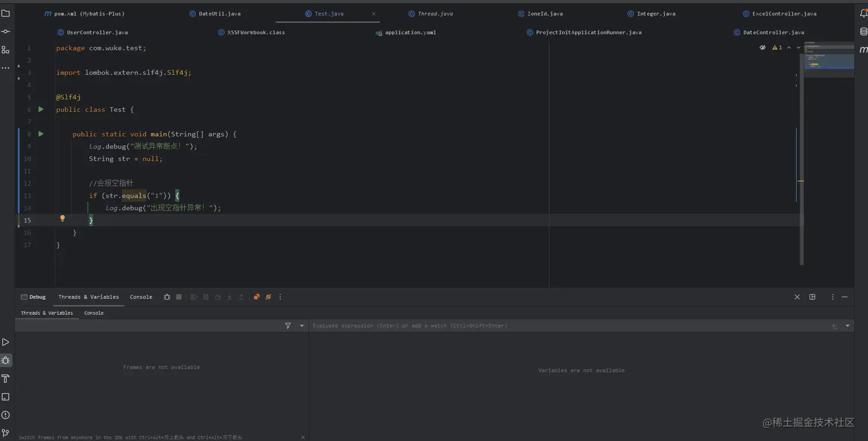Filter frames with the funnel icon

288,326
